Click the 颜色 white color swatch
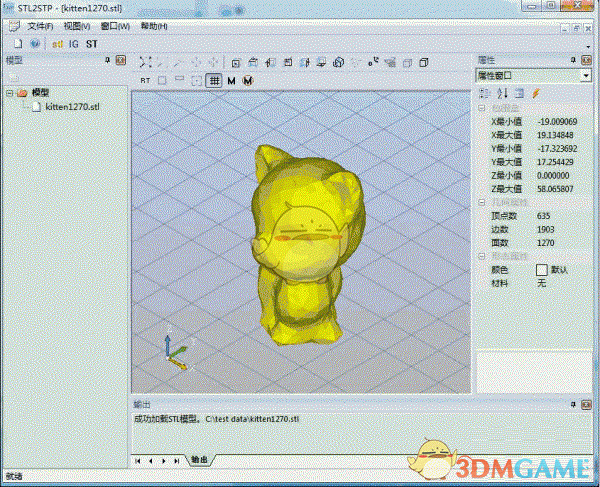This screenshot has width=600, height=487. click(x=542, y=270)
